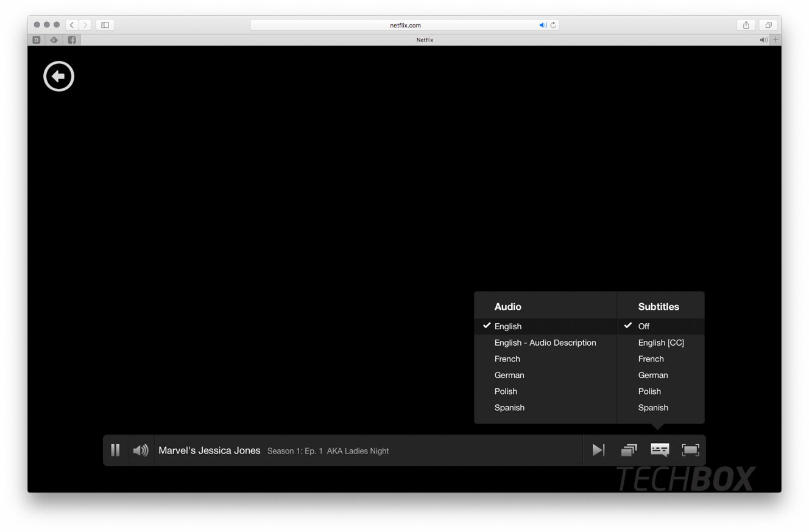The height and width of the screenshot is (532, 809).
Task: Open the Safari Share menu
Action: [x=746, y=25]
